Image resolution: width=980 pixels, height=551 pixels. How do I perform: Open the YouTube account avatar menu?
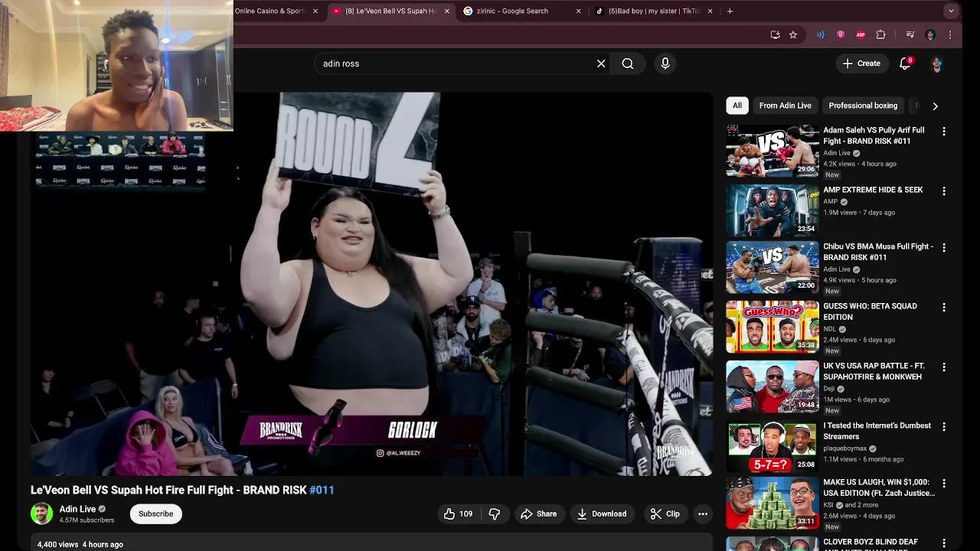click(936, 64)
